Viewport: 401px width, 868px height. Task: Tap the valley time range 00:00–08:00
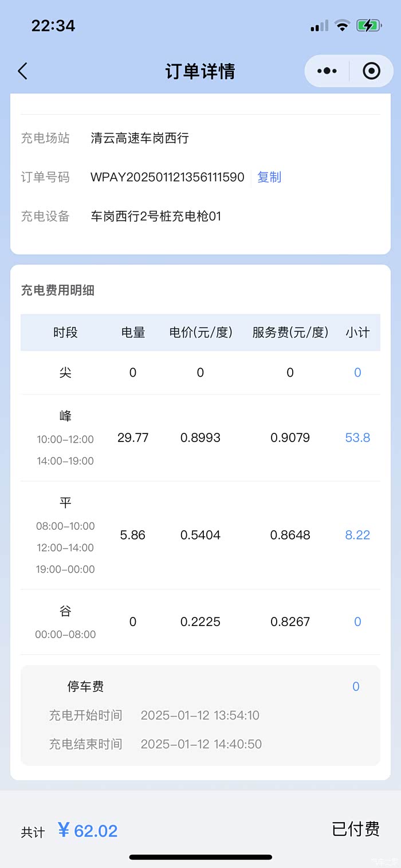point(65,635)
